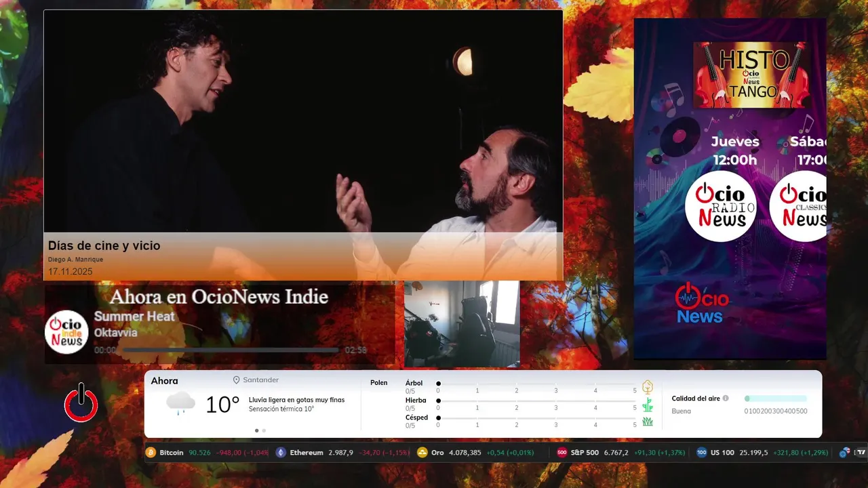The width and height of the screenshot is (868, 488).
Task: Click the artist name Oktavvia
Action: click(x=115, y=333)
